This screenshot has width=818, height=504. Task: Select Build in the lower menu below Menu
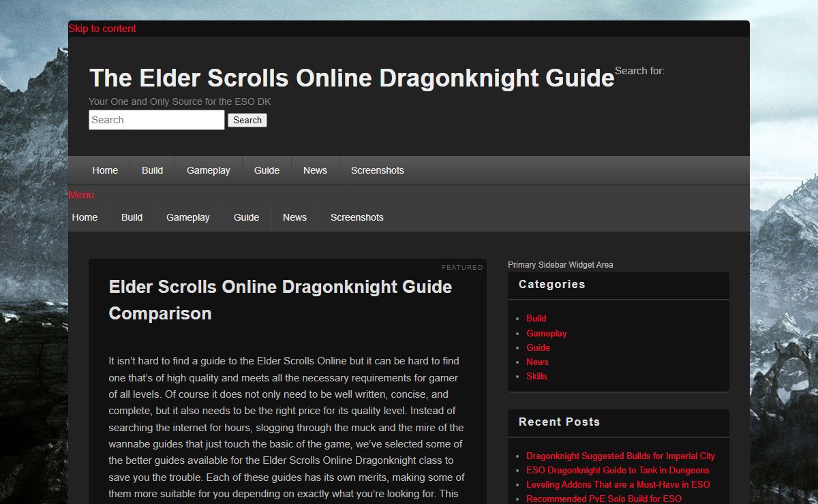(132, 217)
